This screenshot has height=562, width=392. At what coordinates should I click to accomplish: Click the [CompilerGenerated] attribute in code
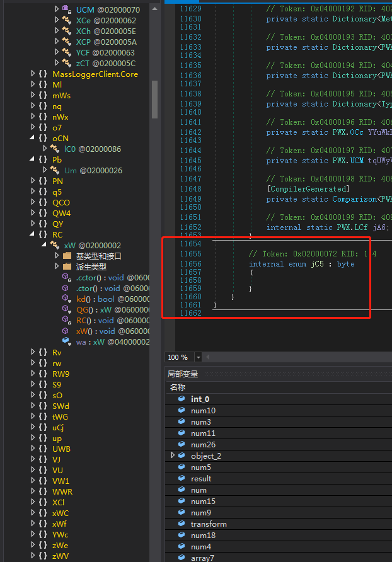(x=308, y=188)
